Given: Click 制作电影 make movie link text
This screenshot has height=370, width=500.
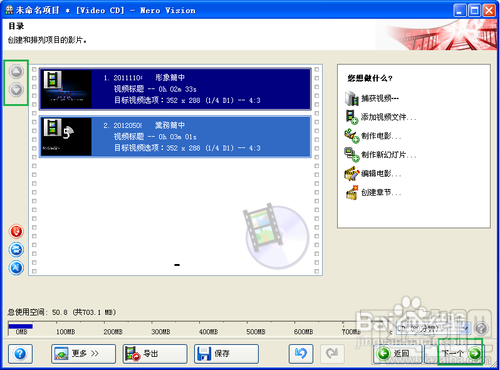Looking at the screenshot, I should click(381, 136).
